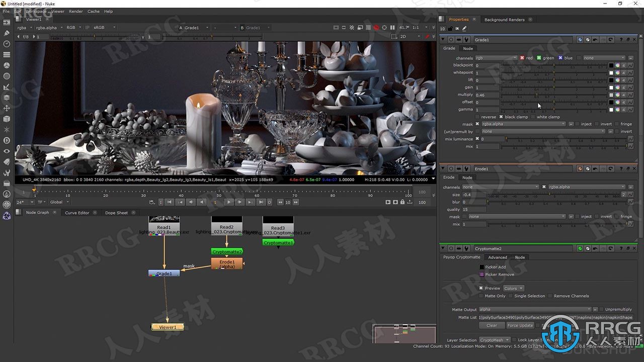Open the Draw nodes toolbar icon
The height and width of the screenshot is (362, 644).
[x=7, y=33]
